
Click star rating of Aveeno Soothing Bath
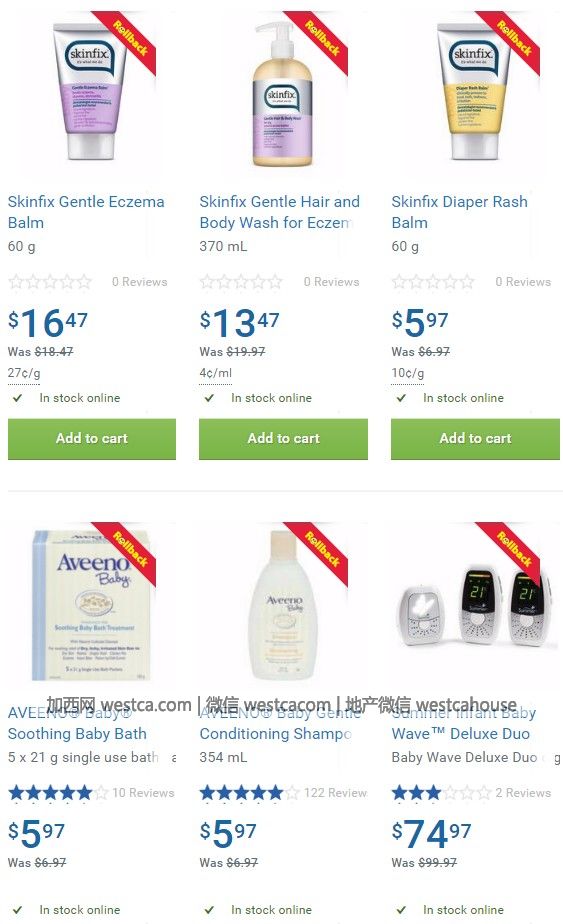tap(58, 793)
